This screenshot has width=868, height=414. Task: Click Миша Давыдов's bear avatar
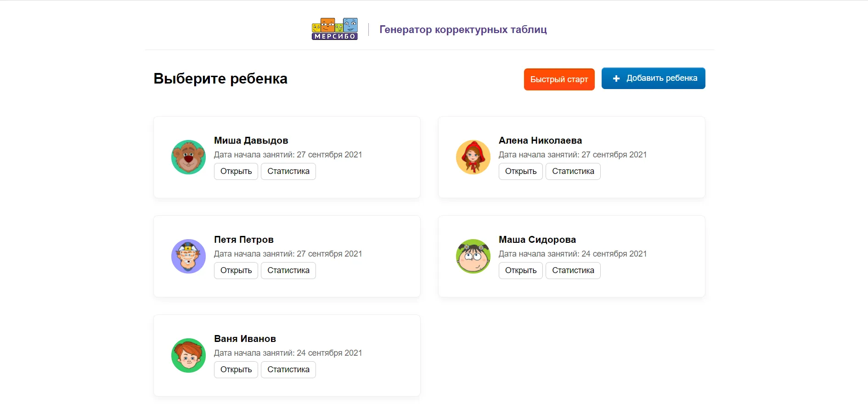pos(188,157)
